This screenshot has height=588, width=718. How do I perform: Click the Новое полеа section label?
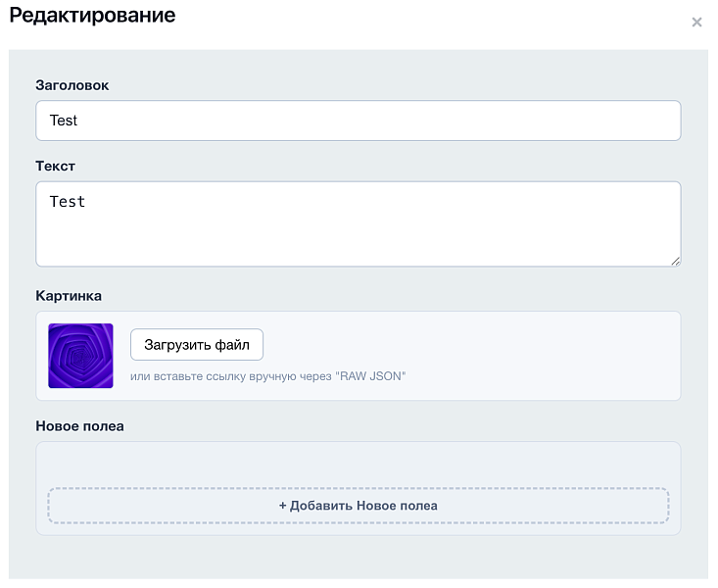tap(79, 425)
